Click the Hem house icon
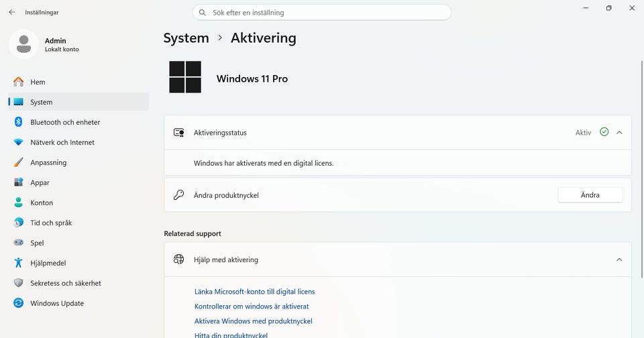This screenshot has width=644, height=338. [19, 82]
